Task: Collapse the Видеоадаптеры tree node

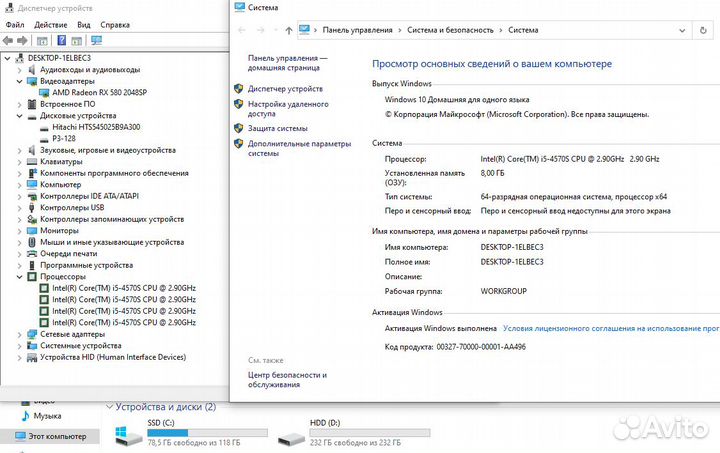Action: pos(19,81)
